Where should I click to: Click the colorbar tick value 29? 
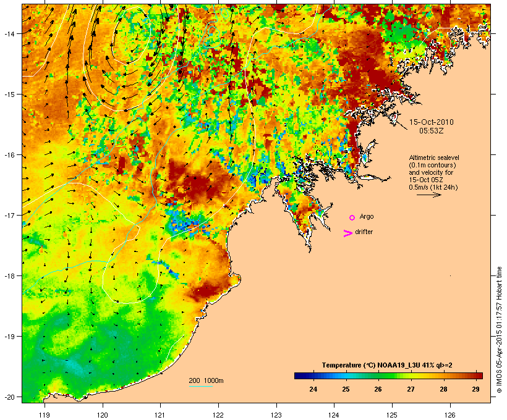click(x=475, y=389)
